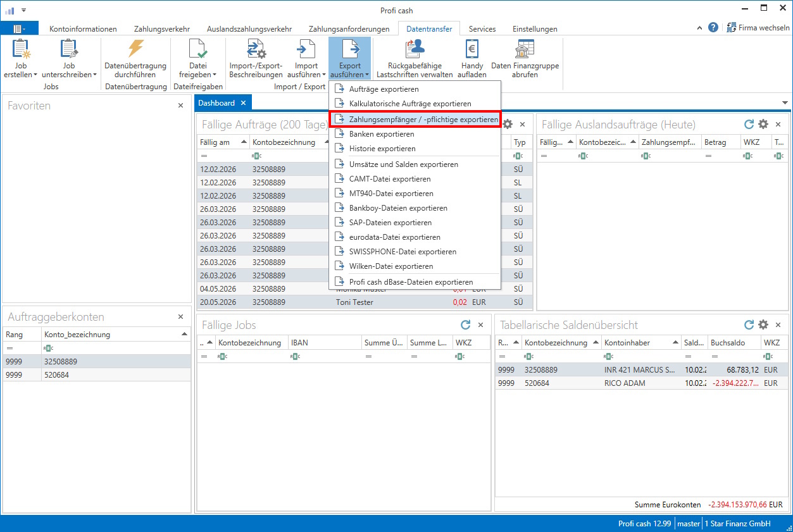
Task: Open settings gear on Tabellarische Saldenübersicht
Action: [x=763, y=325]
